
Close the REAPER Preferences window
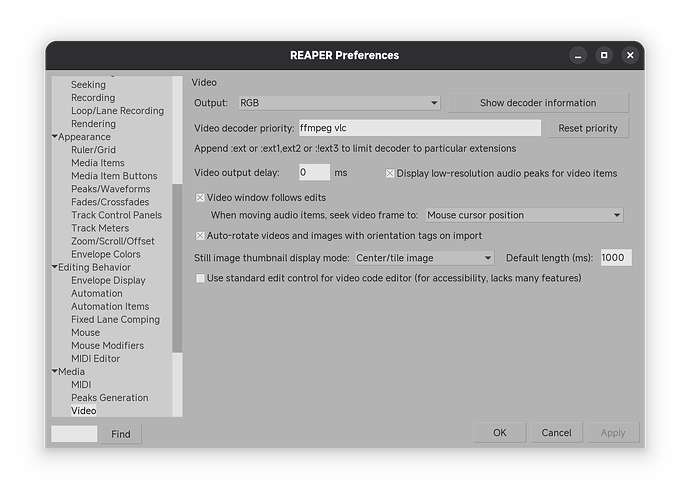pyautogui.click(x=630, y=55)
